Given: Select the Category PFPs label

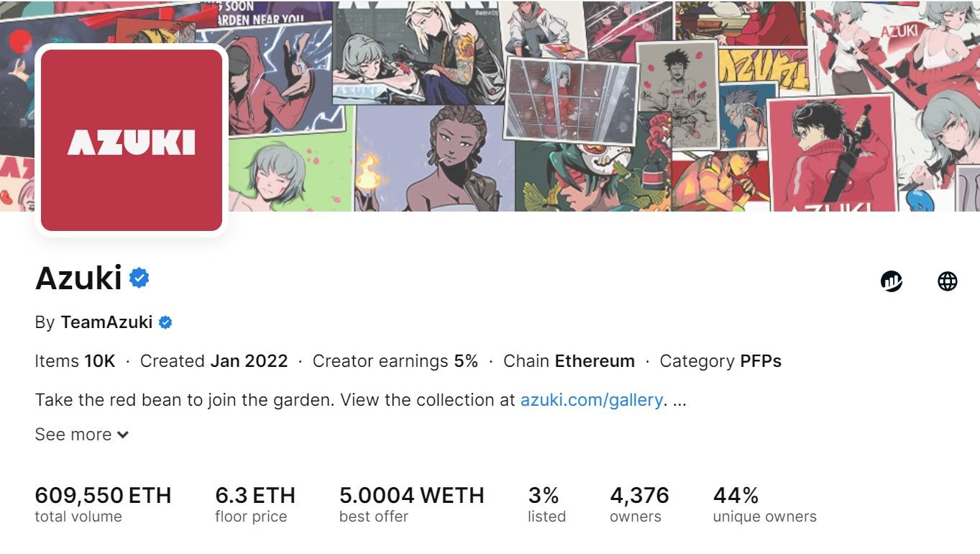Looking at the screenshot, I should pos(720,361).
